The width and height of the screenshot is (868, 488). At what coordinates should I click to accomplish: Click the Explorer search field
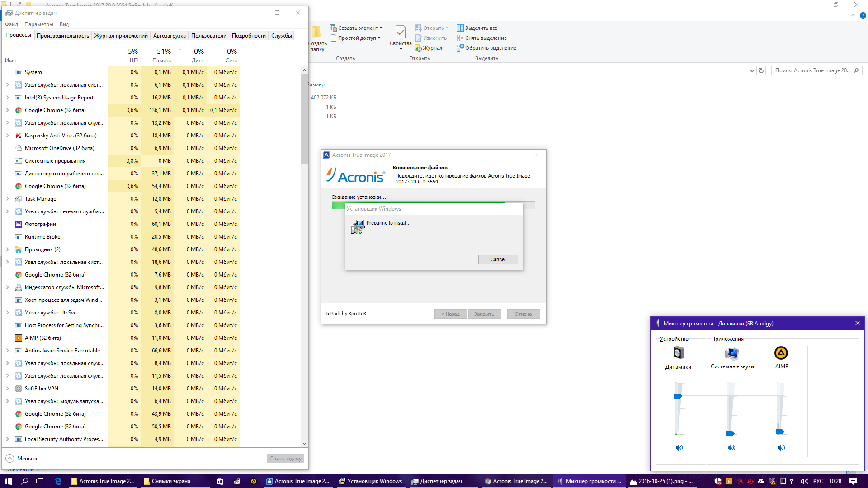coord(812,70)
